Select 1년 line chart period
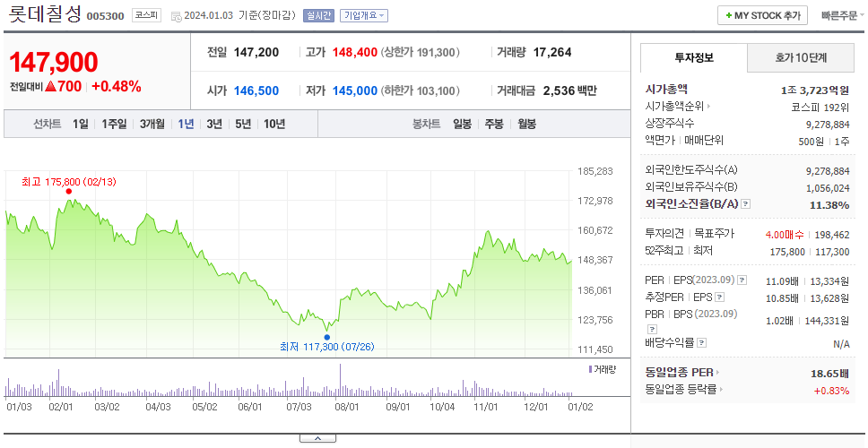The height and width of the screenshot is (448, 868). tap(186, 124)
